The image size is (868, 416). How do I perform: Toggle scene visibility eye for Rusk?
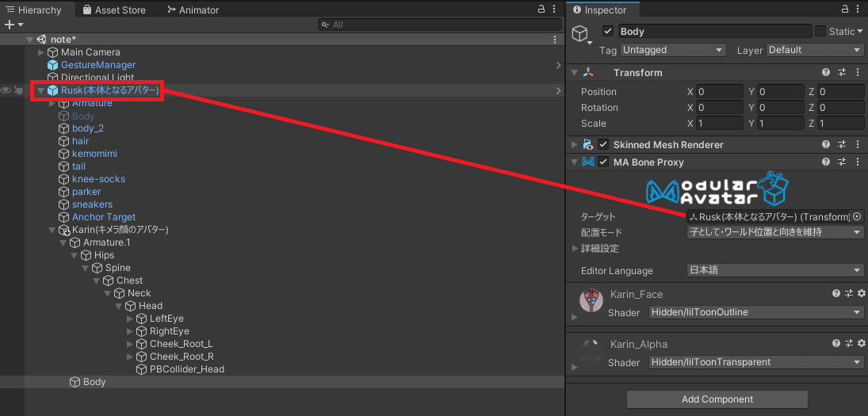(6, 90)
